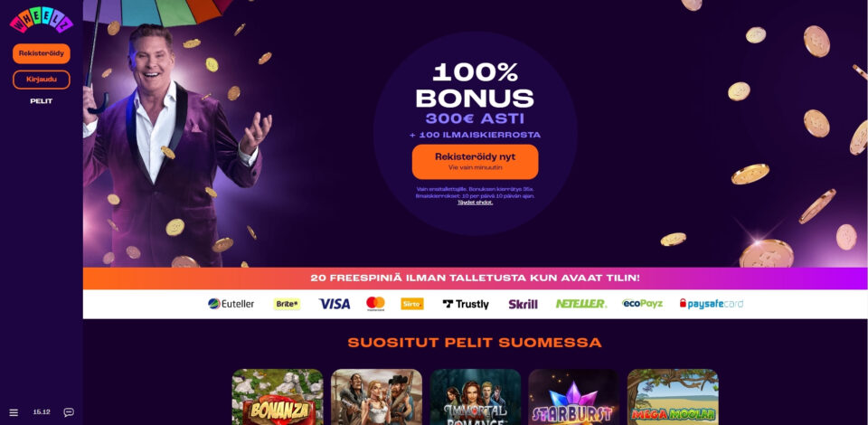Click the Brite payment logo

pos(287,304)
